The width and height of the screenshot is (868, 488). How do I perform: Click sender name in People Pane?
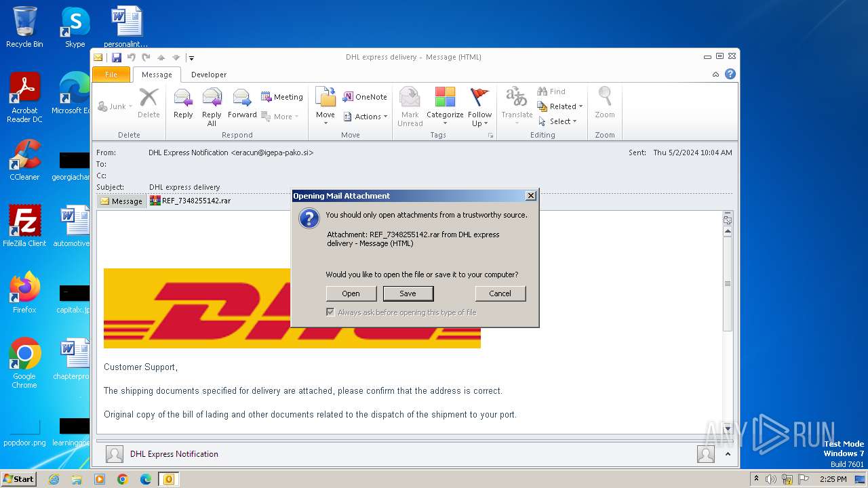click(x=174, y=454)
